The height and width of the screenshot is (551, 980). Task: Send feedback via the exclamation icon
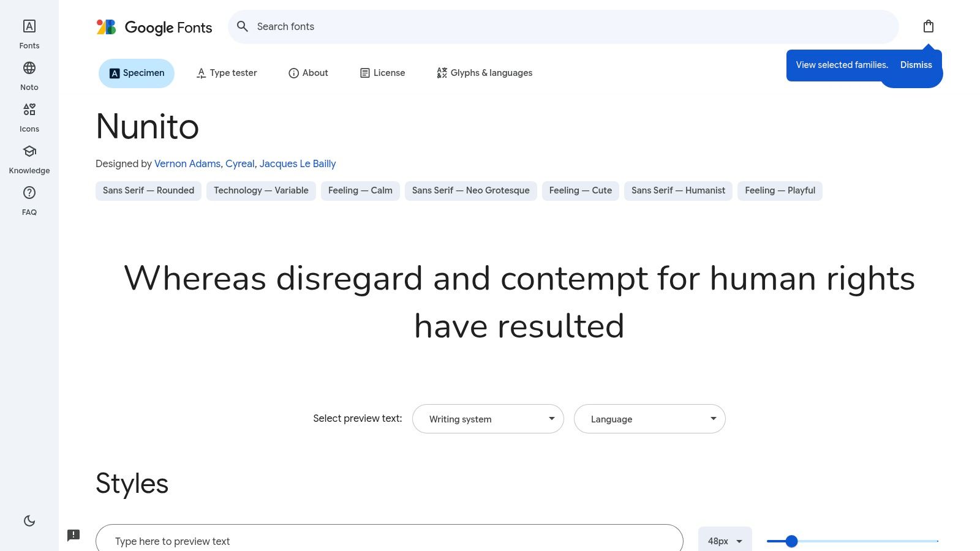coord(73,535)
